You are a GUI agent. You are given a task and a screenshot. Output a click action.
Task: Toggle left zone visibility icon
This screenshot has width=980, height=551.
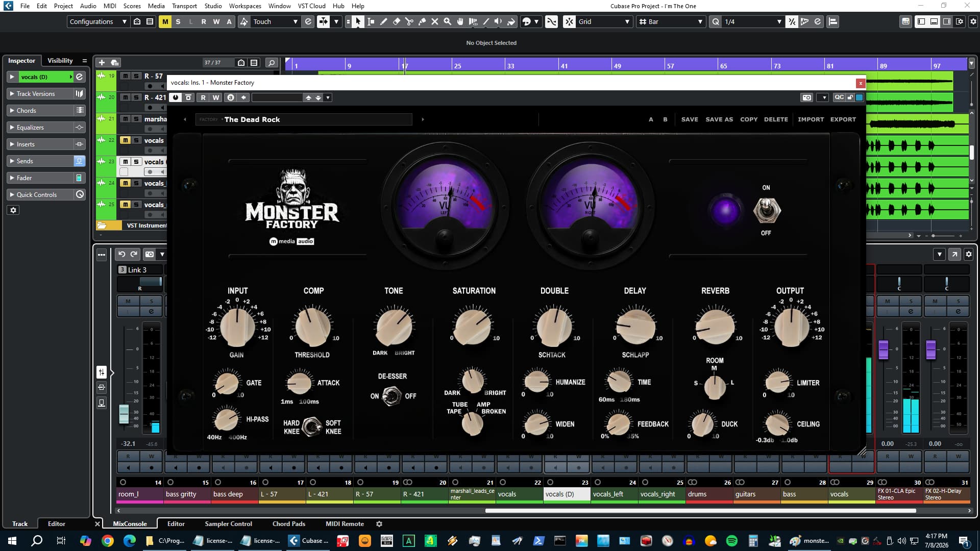click(x=921, y=21)
